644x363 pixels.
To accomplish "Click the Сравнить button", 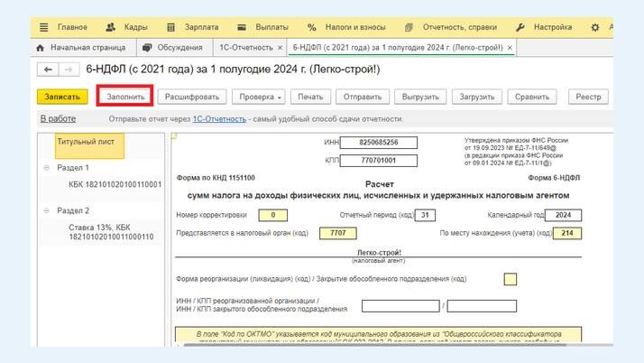I will [x=532, y=97].
